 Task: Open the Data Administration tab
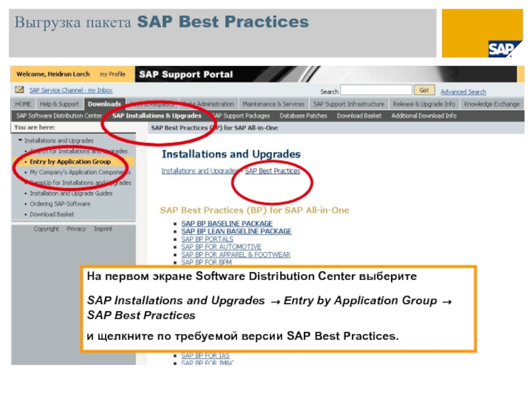tap(209, 104)
